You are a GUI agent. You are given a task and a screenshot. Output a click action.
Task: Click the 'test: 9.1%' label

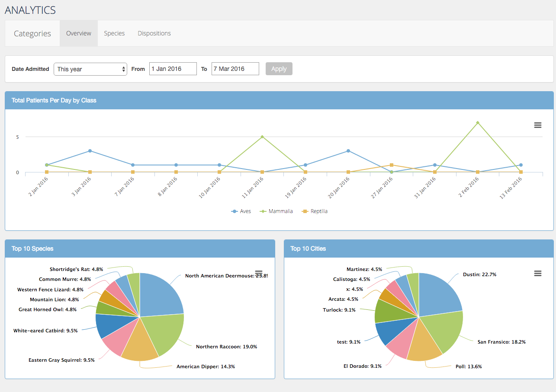tap(349, 342)
